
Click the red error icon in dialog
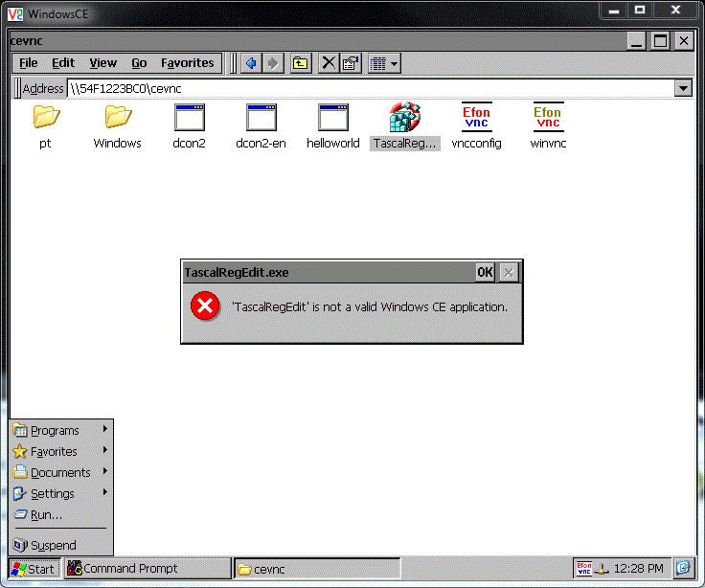point(205,306)
